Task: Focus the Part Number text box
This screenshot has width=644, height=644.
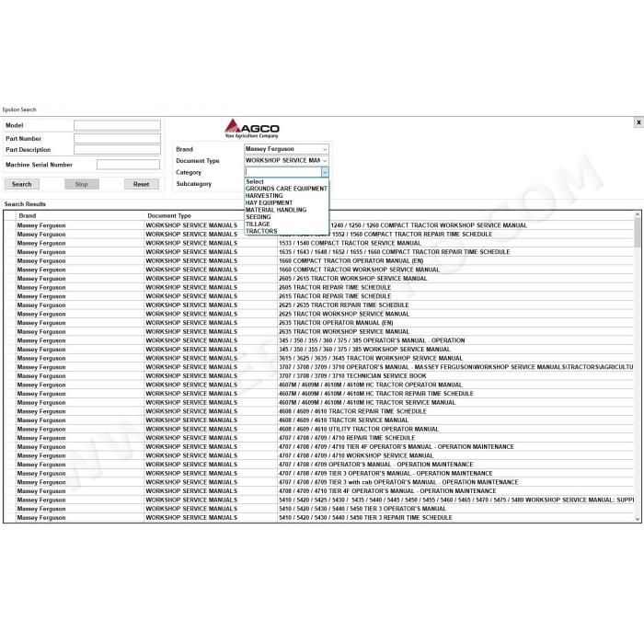Action: [117, 138]
